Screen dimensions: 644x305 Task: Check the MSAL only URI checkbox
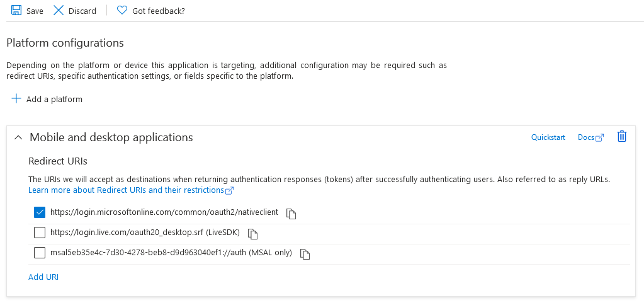click(40, 253)
